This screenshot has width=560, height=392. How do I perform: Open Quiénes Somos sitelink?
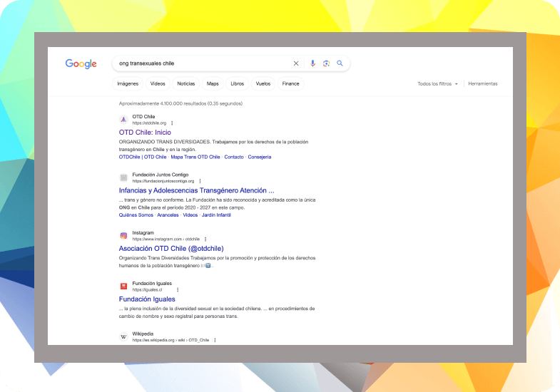(136, 215)
